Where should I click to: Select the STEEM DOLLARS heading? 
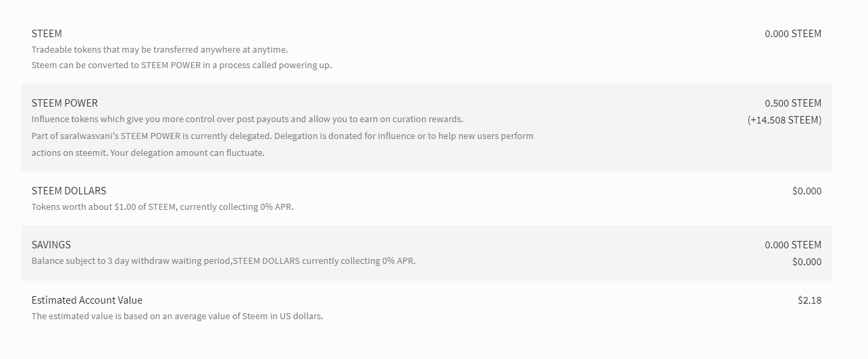point(69,191)
